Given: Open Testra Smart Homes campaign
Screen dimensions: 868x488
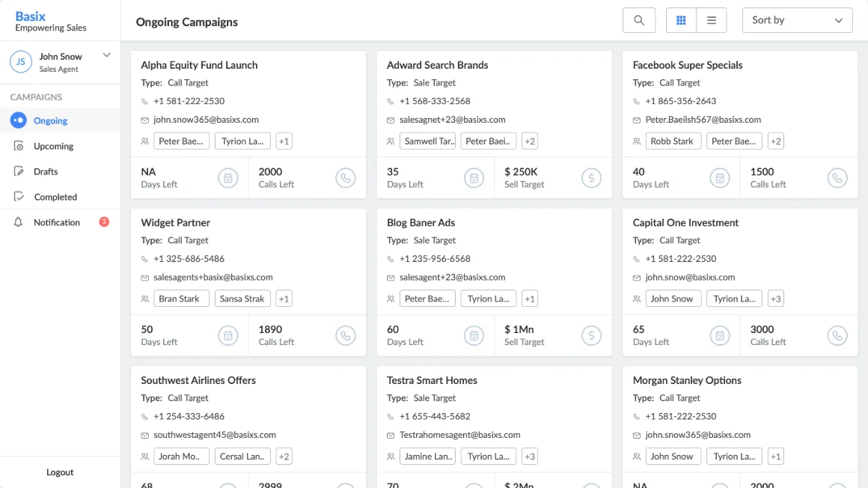Looking at the screenshot, I should point(432,380).
